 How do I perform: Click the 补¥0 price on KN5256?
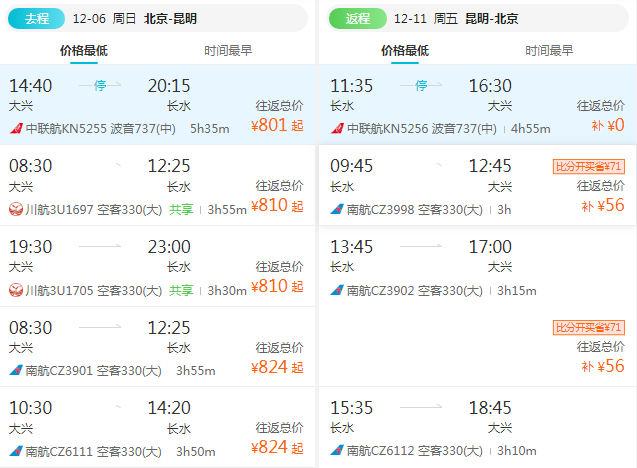[608, 125]
